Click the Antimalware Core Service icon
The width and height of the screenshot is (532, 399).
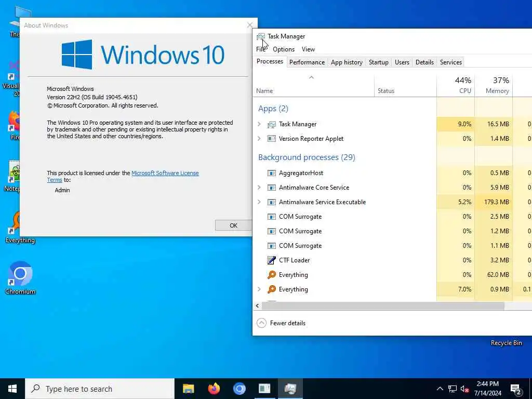271,188
